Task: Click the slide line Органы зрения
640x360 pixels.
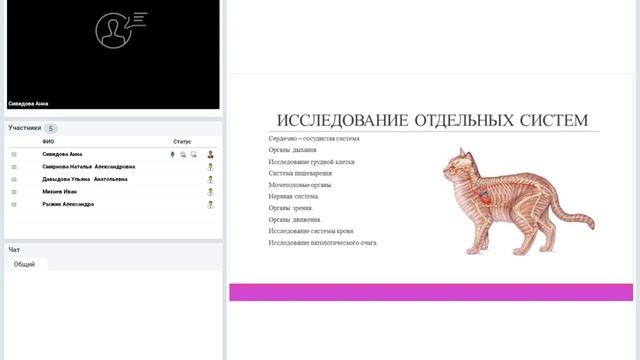Action: 291,208
